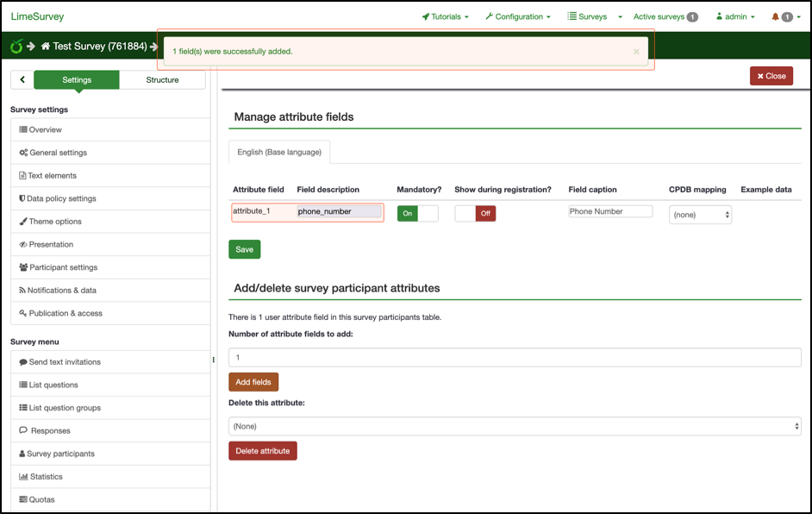This screenshot has width=812, height=514.
Task: Open the admin user menu
Action: pos(735,16)
